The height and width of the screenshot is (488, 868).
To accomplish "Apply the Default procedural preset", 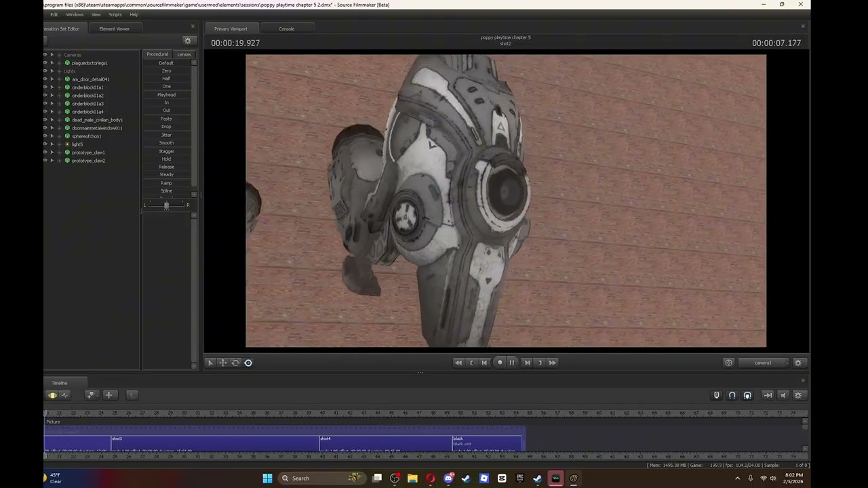I will [166, 63].
